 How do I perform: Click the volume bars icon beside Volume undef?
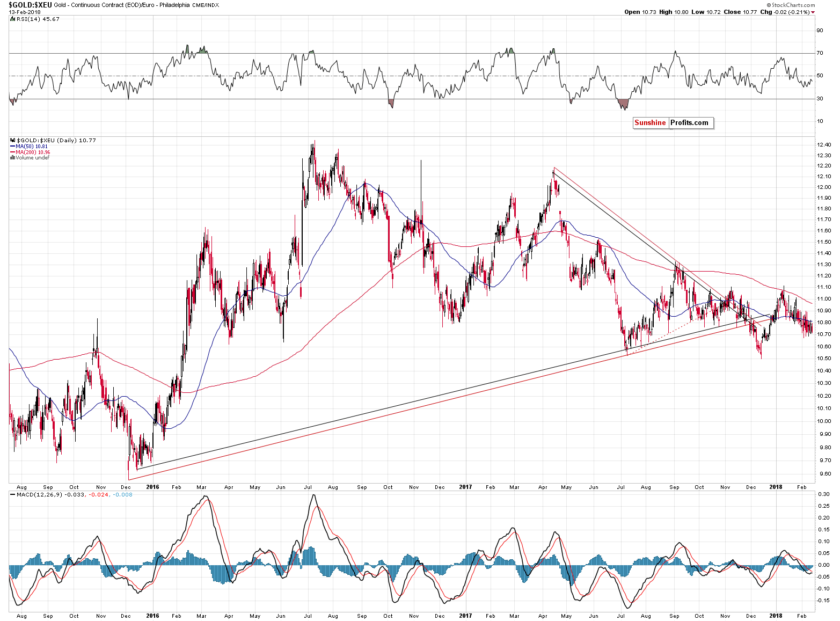tap(12, 158)
